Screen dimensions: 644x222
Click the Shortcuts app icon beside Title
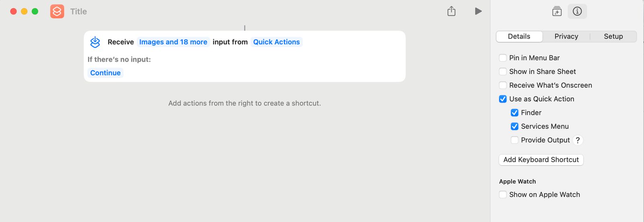57,11
